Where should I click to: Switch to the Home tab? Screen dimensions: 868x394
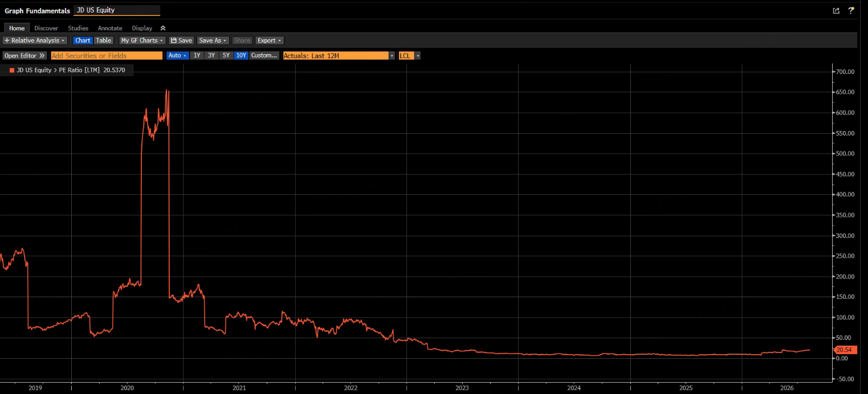tap(17, 28)
